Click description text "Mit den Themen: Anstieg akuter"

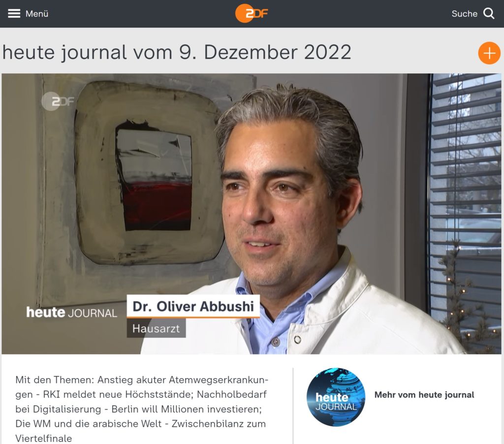tap(91, 380)
